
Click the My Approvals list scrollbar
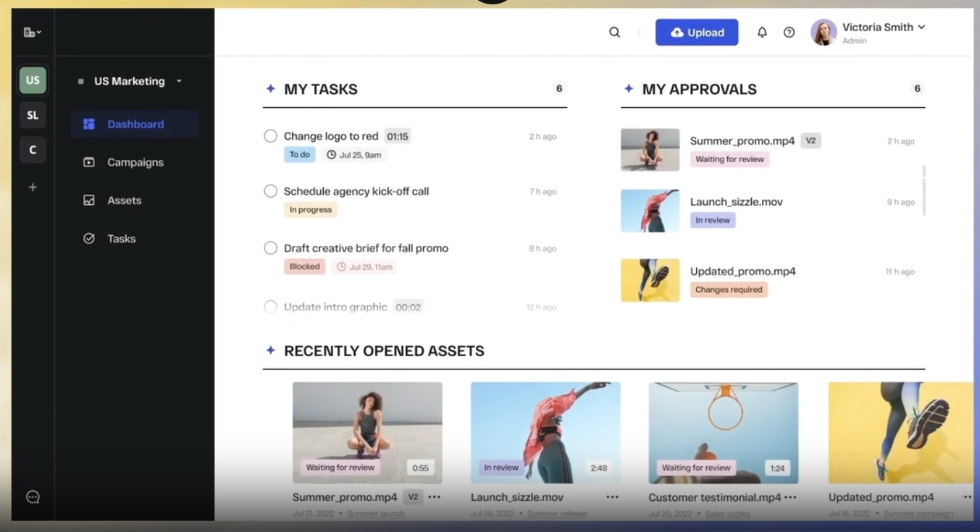click(x=924, y=190)
